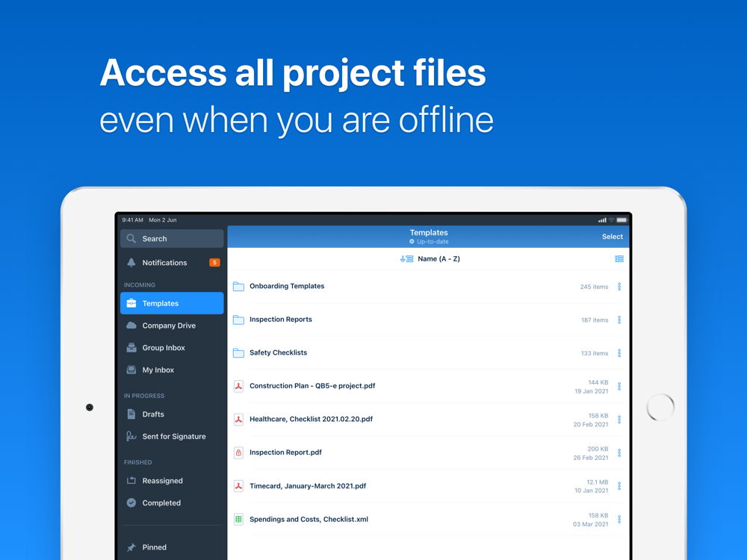Open Timecard, January-March 2021.pdf
Screen dimensions: 747x560
point(428,486)
